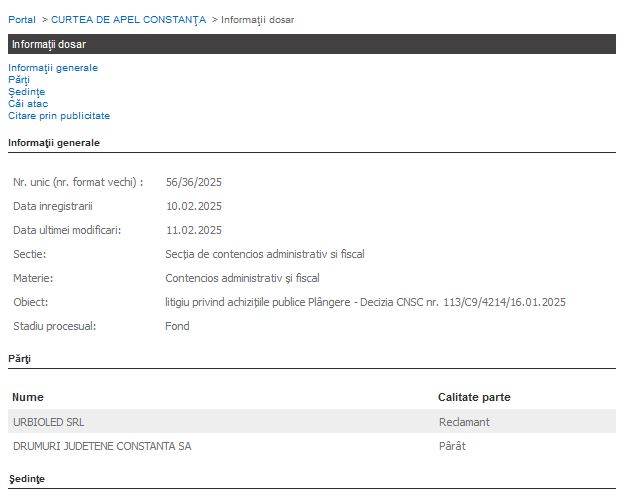Viewport: 619px width, 497px height.
Task: Jump to Informații generale via navigation link
Action: [x=53, y=67]
